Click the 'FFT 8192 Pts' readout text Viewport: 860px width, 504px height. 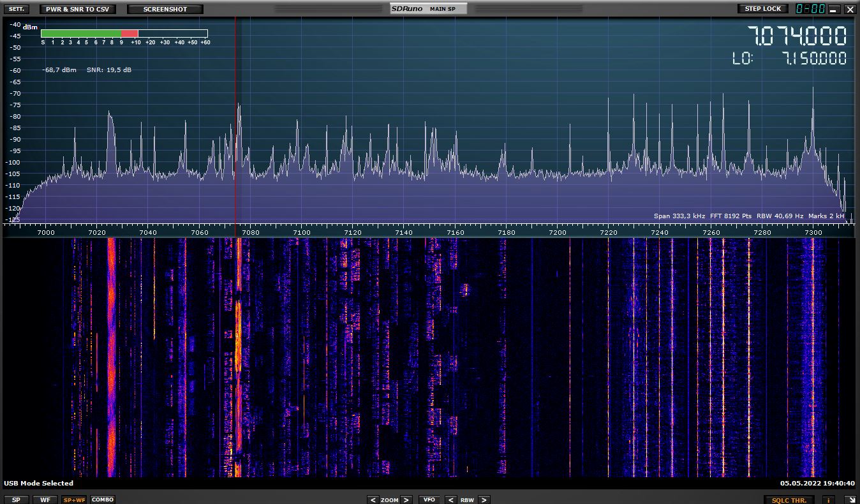pyautogui.click(x=730, y=216)
